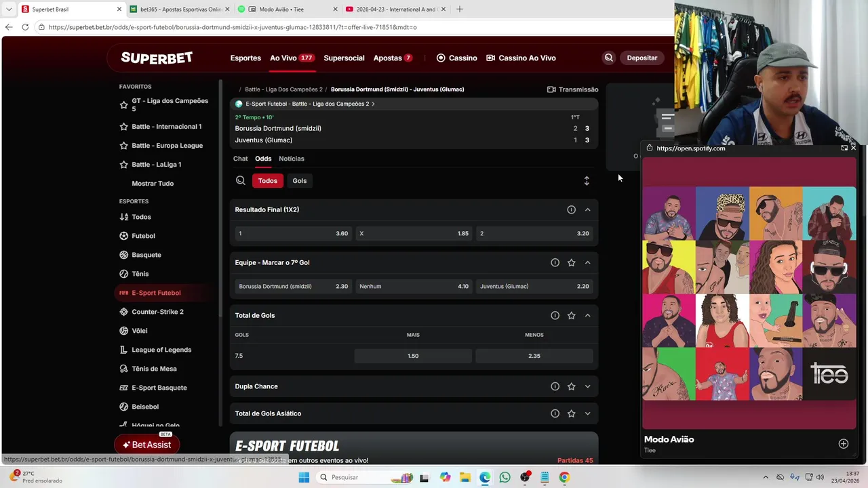Open the tab list dropdown in Chrome
The height and width of the screenshot is (488, 868).
pyautogui.click(x=9, y=9)
